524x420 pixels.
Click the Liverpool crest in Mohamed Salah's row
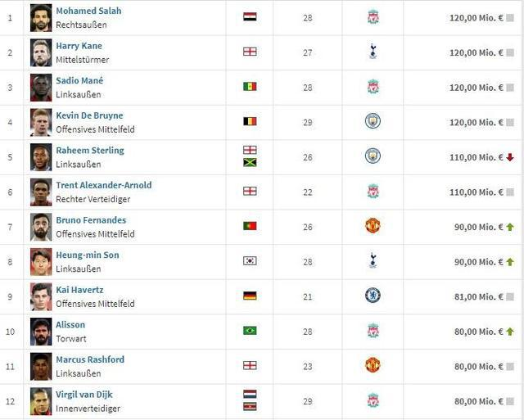[x=373, y=17]
